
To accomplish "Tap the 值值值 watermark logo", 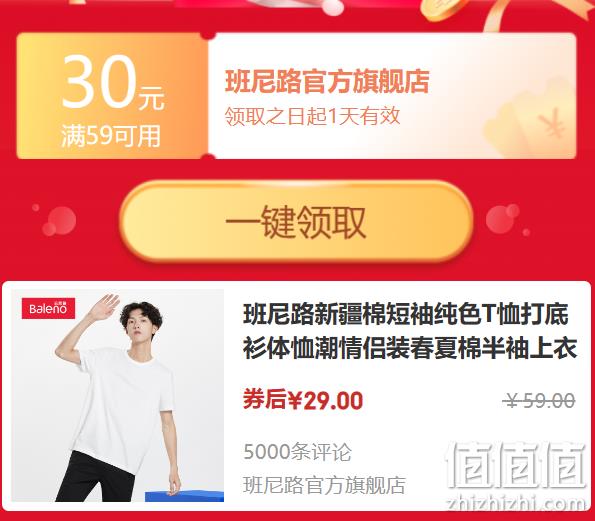I will pos(515,465).
